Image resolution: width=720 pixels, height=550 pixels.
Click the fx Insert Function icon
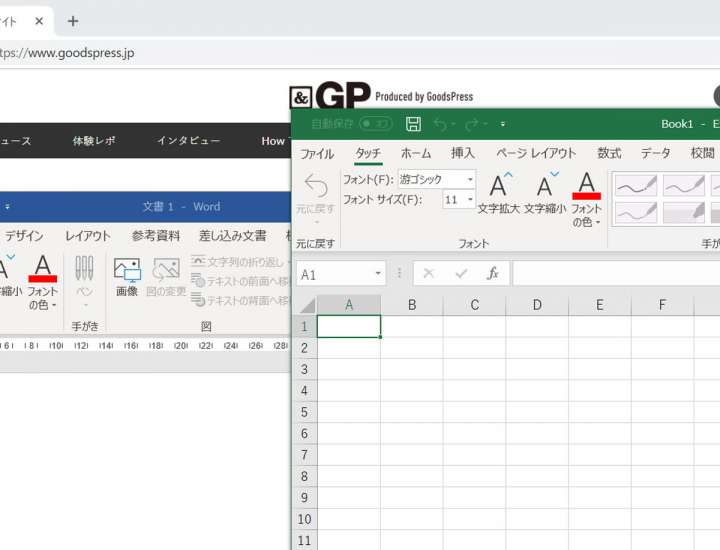tap(493, 274)
